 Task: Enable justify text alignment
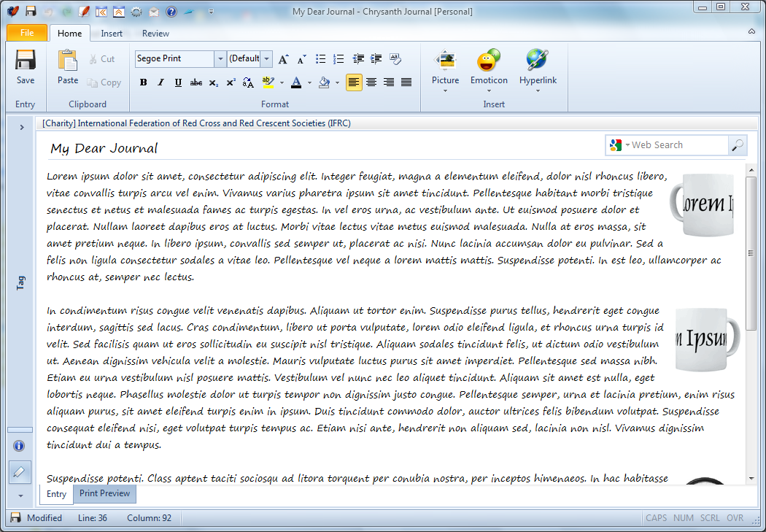(406, 82)
